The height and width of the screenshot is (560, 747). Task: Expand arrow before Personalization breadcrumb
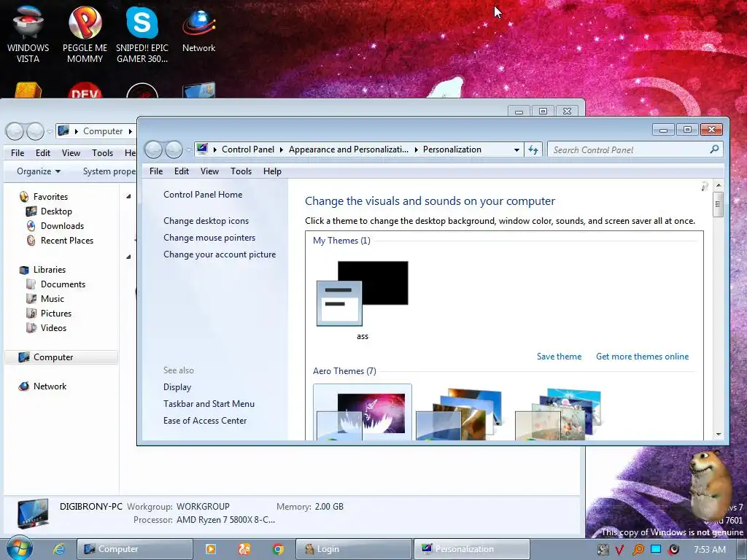click(x=416, y=149)
